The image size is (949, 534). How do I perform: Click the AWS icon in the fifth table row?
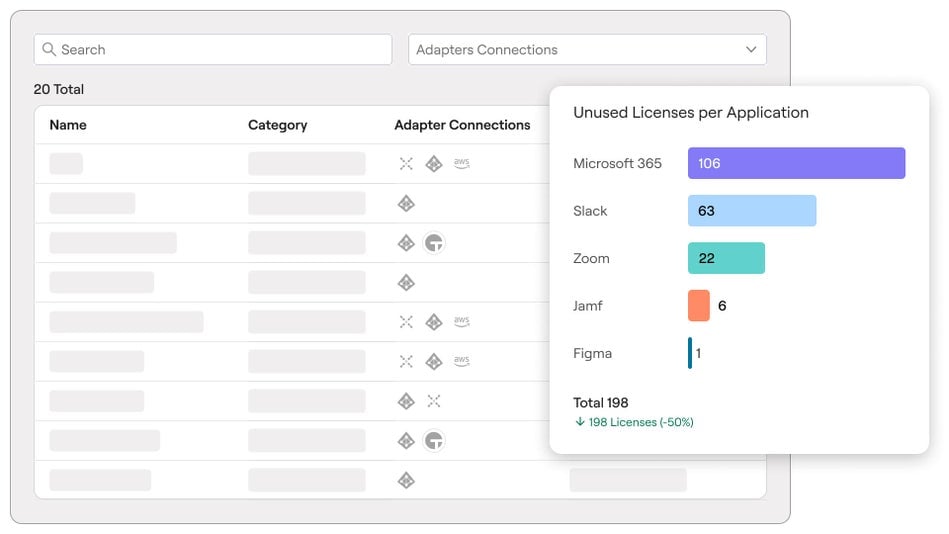point(461,321)
